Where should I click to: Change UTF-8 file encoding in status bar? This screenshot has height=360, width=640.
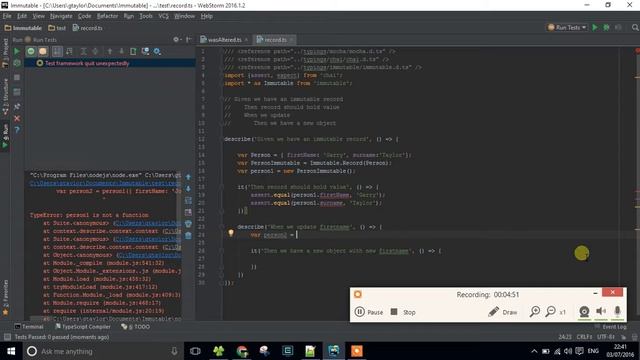(x=606, y=337)
